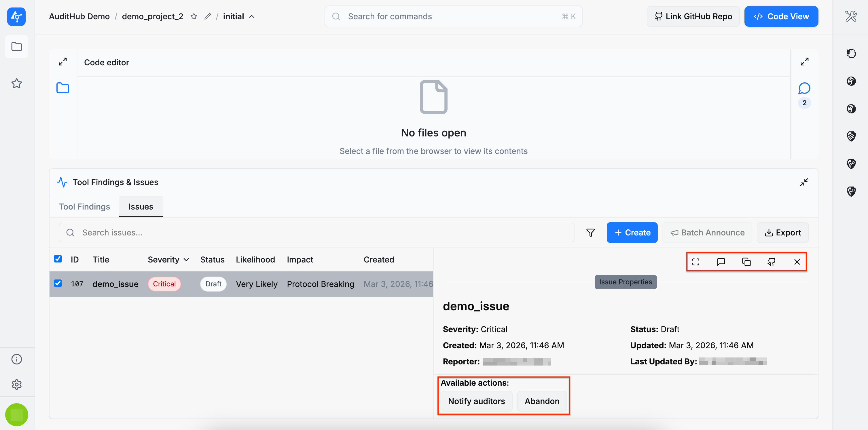Uncheck the demo_issue row checkbox
Image resolution: width=868 pixels, height=430 pixels.
tap(58, 283)
